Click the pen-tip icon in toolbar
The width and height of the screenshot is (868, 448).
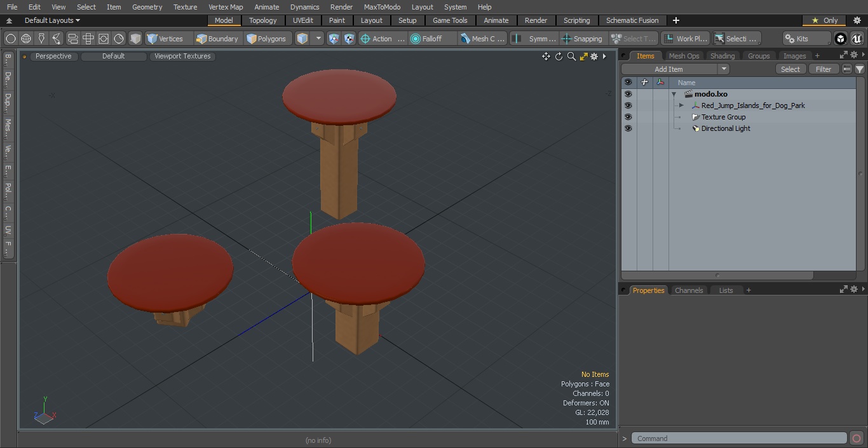[x=41, y=39]
